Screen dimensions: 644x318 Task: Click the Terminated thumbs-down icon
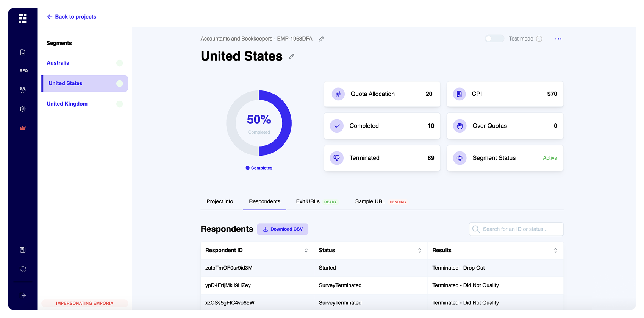(337, 158)
